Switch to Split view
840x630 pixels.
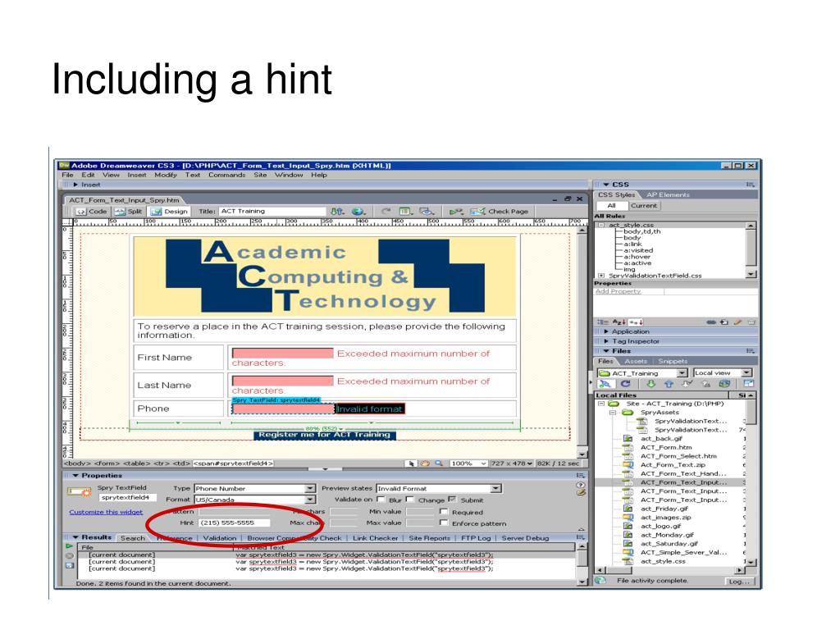[x=128, y=212]
